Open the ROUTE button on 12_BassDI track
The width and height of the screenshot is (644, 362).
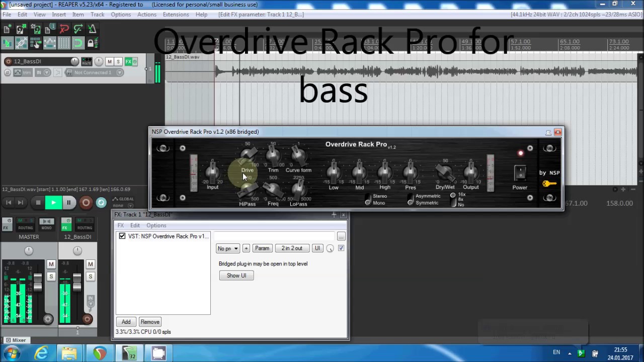point(87,61)
